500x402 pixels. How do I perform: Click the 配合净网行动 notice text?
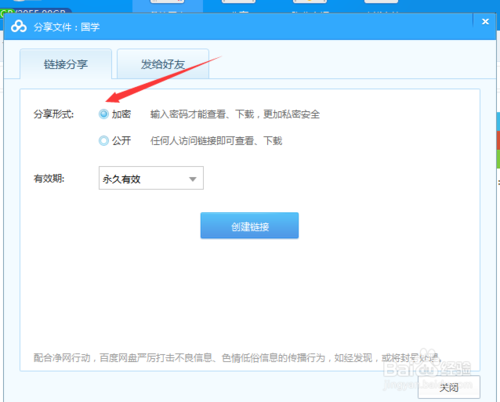coord(238,358)
